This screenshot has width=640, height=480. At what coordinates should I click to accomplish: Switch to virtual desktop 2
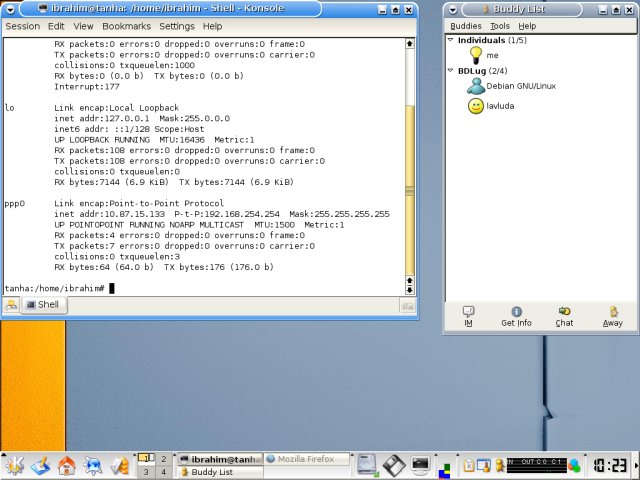click(x=163, y=459)
